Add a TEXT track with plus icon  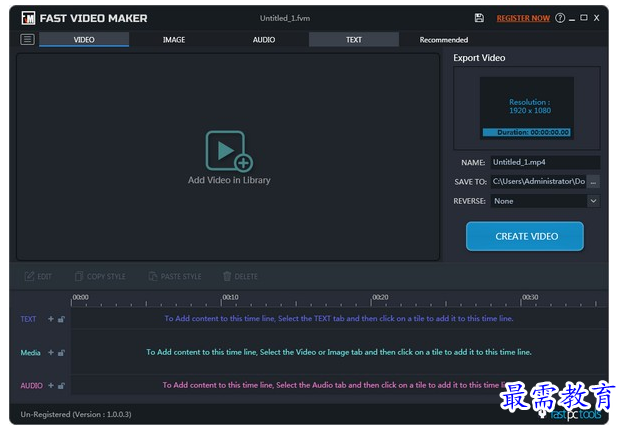(51, 319)
